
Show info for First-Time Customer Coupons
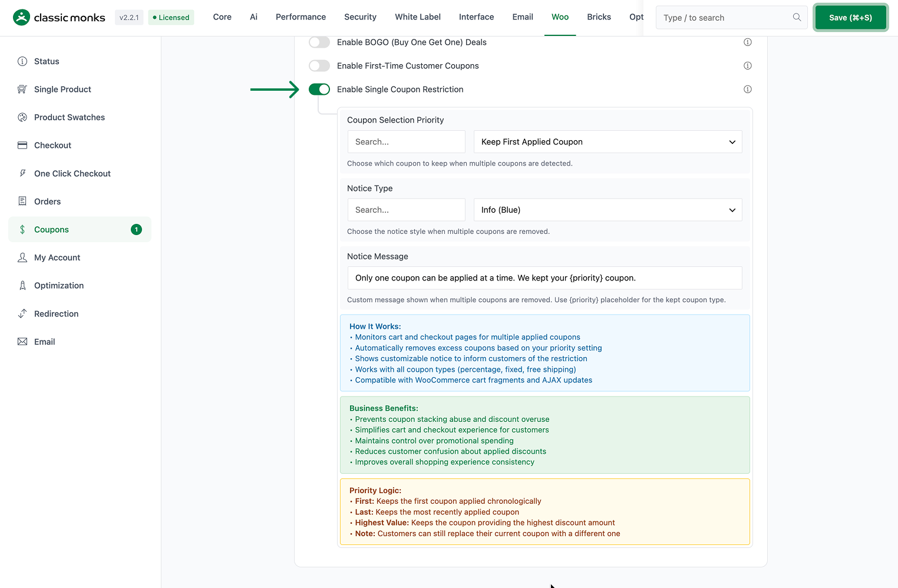point(748,66)
